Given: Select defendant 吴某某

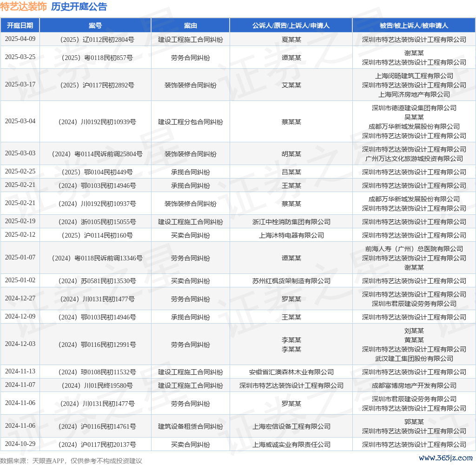Looking at the screenshot, I should coord(414,117).
